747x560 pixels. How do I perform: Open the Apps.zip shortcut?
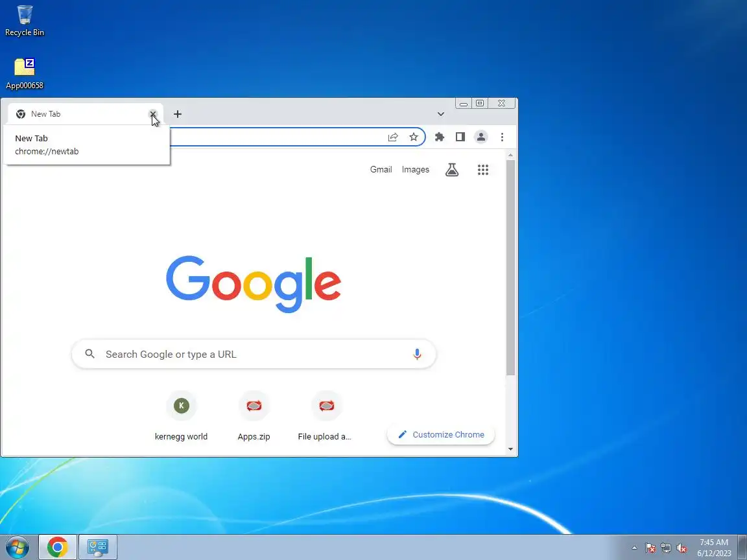point(254,416)
